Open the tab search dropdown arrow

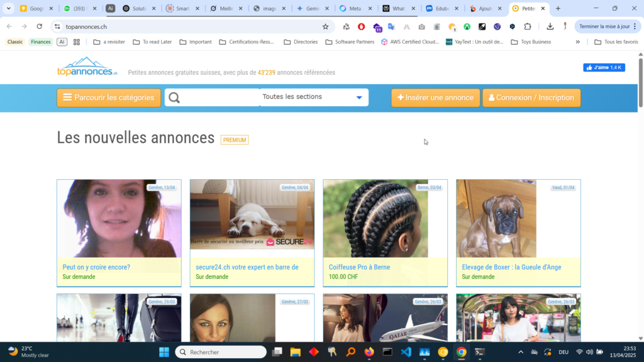pyautogui.click(x=9, y=8)
